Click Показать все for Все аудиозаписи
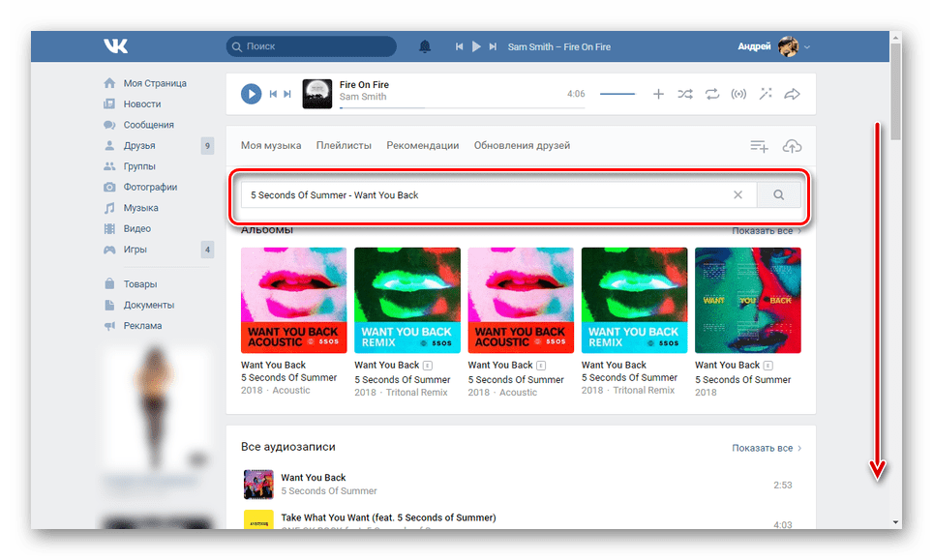The width and height of the screenshot is (933, 560). point(767,448)
